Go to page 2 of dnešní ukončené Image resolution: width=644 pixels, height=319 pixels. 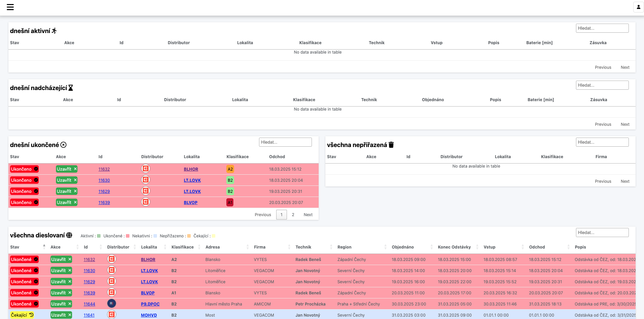coord(293,215)
